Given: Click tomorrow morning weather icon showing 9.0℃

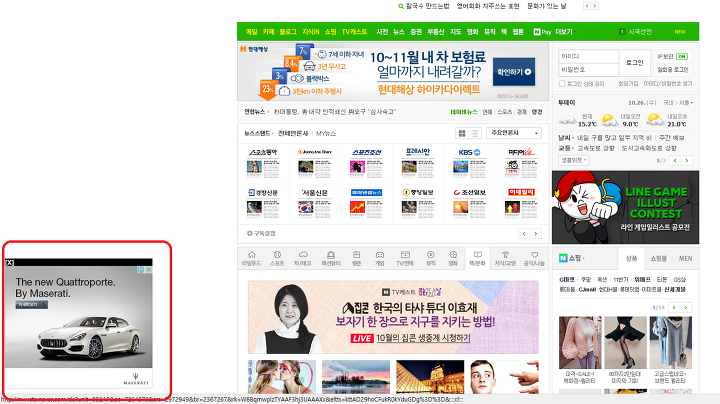Looking at the screenshot, I should [610, 120].
